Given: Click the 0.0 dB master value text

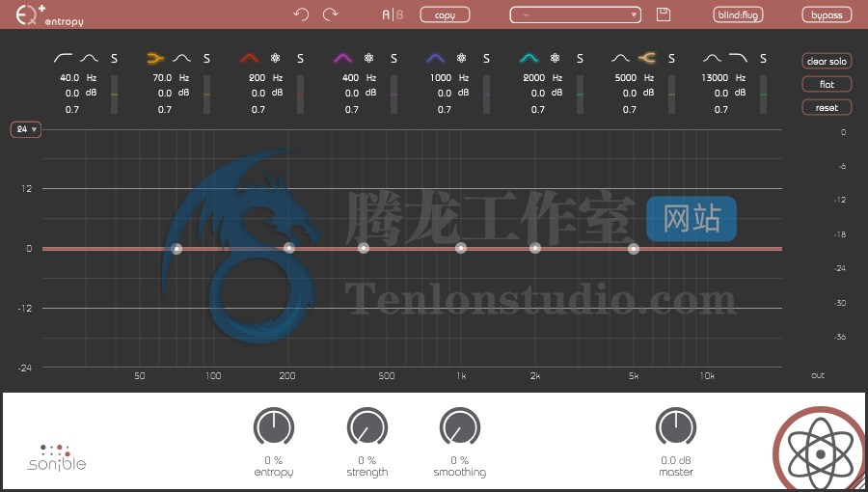Looking at the screenshot, I should 676,460.
